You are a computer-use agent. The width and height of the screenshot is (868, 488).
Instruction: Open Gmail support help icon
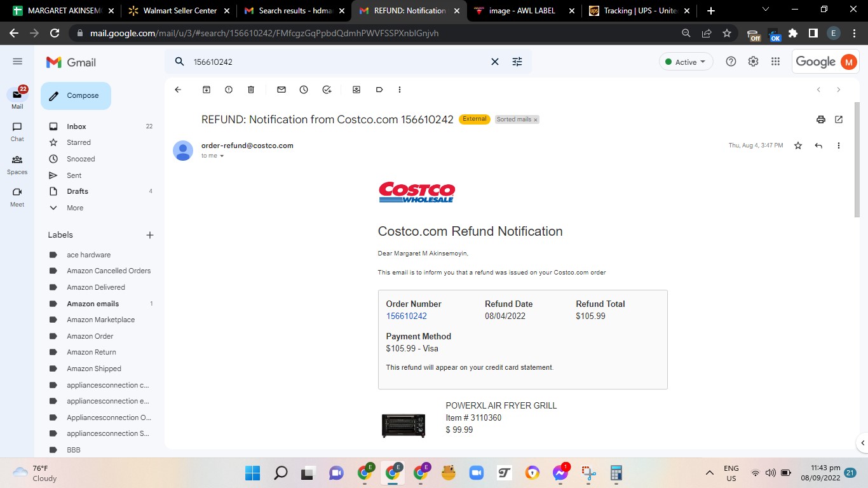pyautogui.click(x=731, y=62)
